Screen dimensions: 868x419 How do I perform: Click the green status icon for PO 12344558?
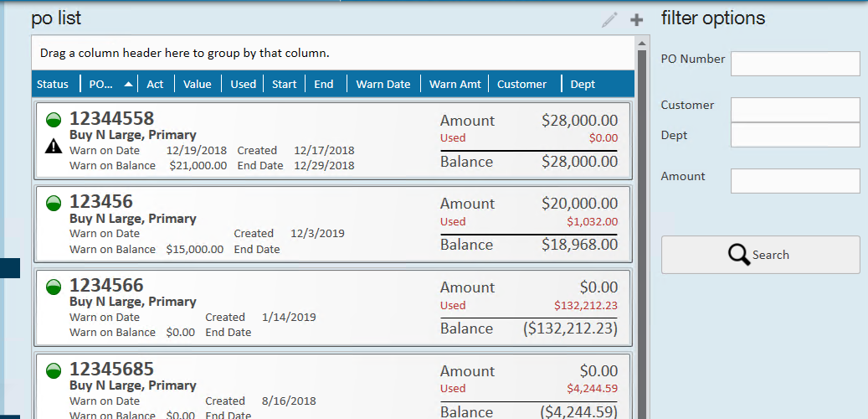pos(53,119)
